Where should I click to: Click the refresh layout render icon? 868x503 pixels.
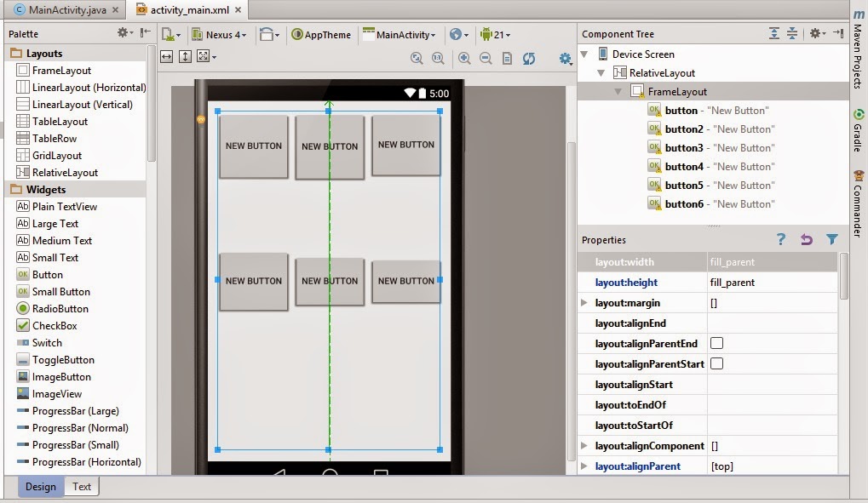[529, 58]
